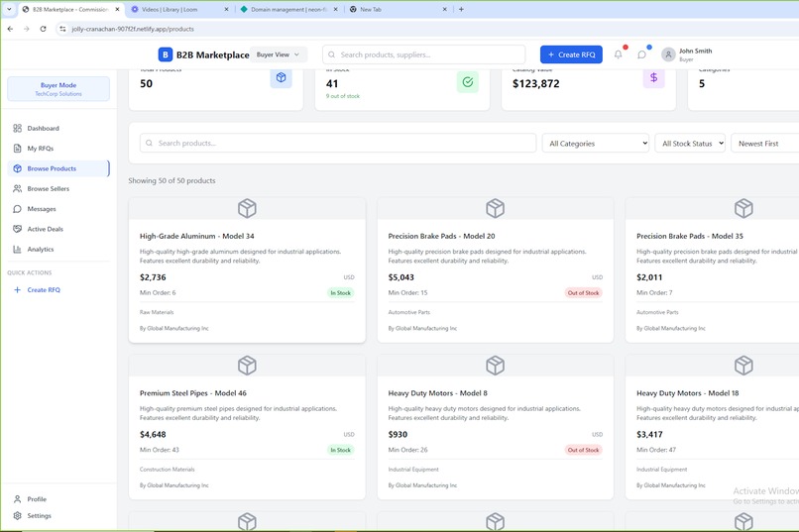799x532 pixels.
Task: Open the notifications bell
Action: (619, 54)
